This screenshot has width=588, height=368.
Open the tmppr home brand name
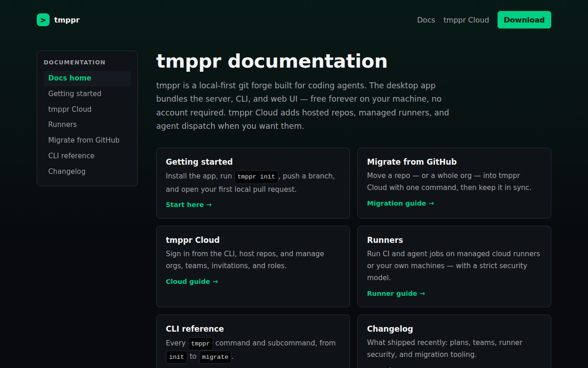click(67, 20)
